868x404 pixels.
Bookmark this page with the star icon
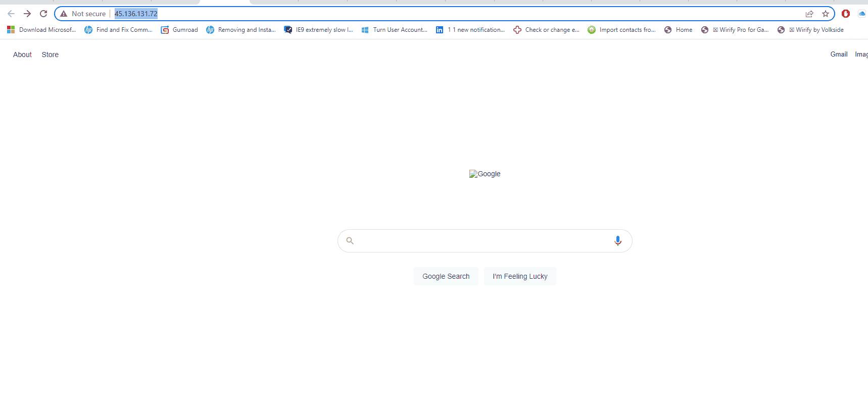click(826, 14)
